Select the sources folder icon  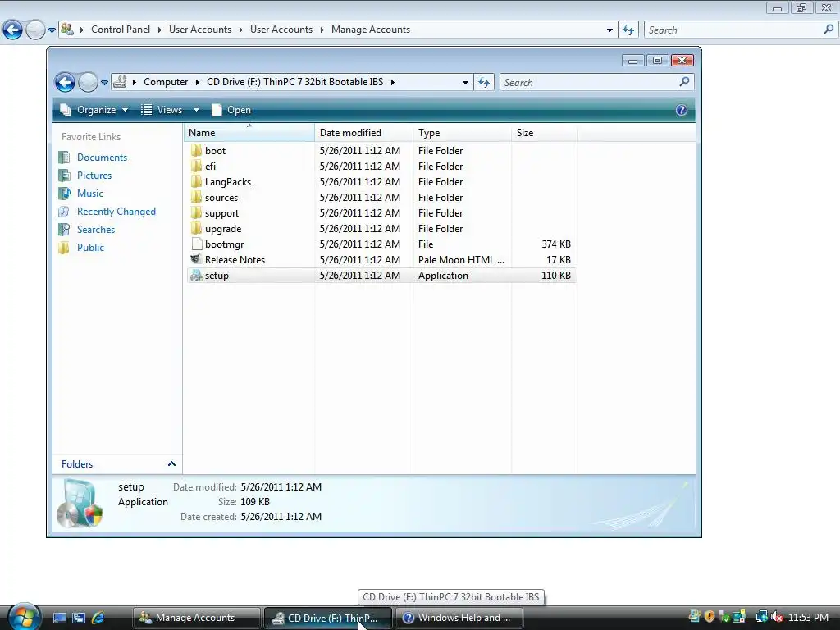tap(196, 197)
